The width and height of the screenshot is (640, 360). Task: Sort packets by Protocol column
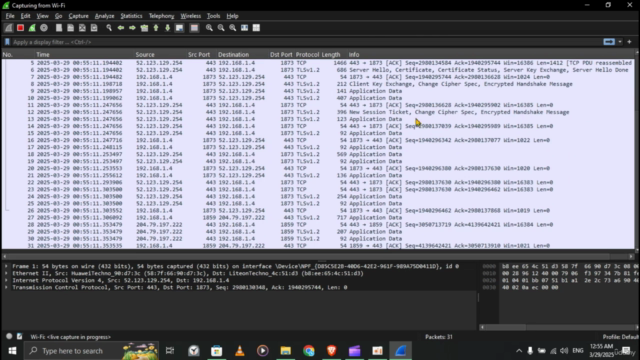307,54
